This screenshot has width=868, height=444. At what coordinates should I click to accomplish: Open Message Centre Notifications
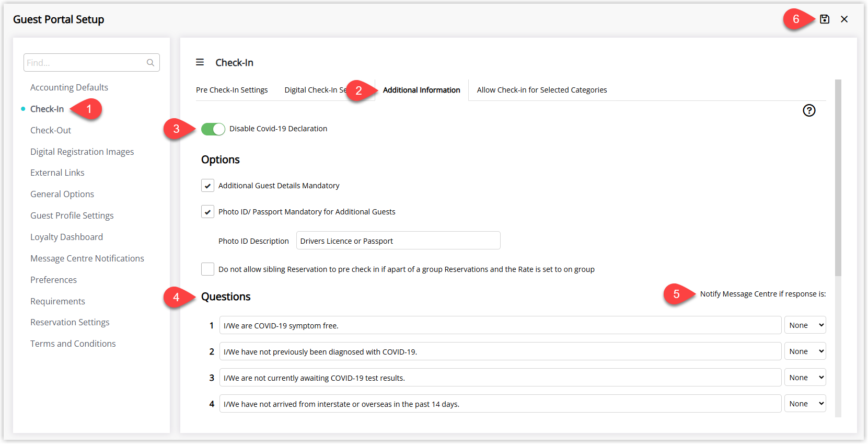pyautogui.click(x=87, y=258)
